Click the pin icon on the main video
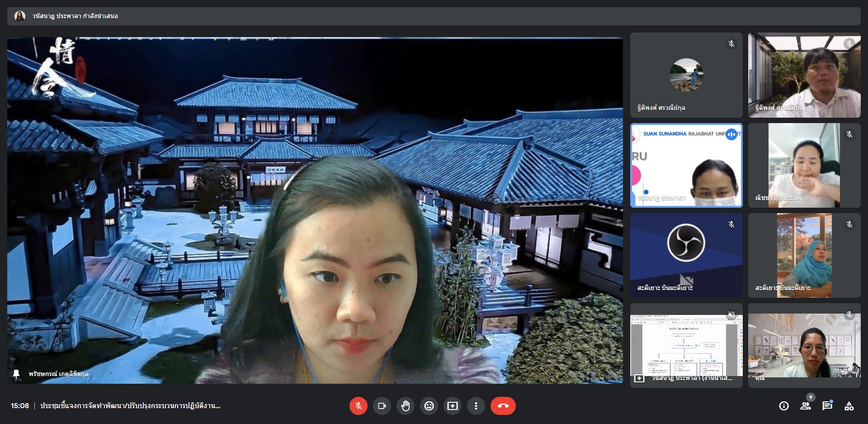Screen dimensions: 868x424 click(17, 374)
